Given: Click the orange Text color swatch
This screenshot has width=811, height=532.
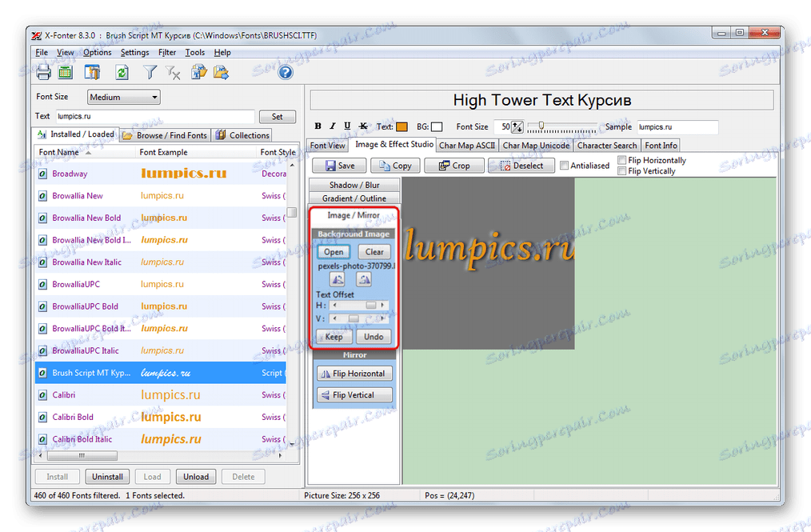Looking at the screenshot, I should [402, 126].
